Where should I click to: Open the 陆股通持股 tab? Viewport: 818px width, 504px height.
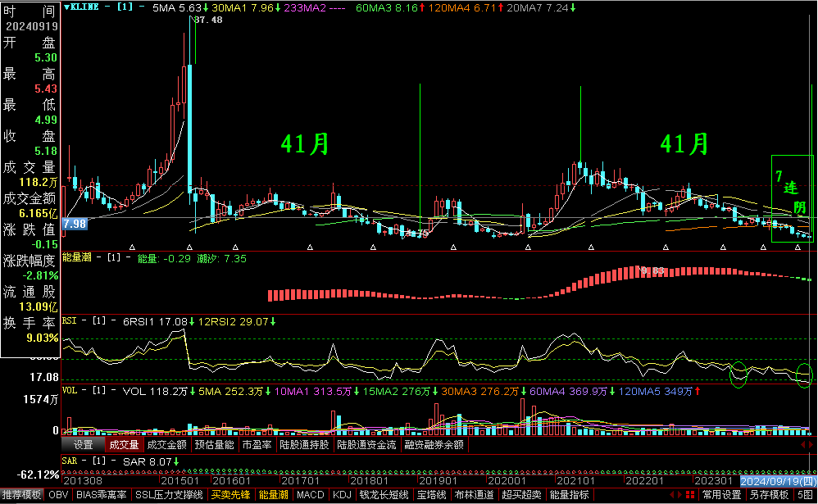tap(304, 445)
